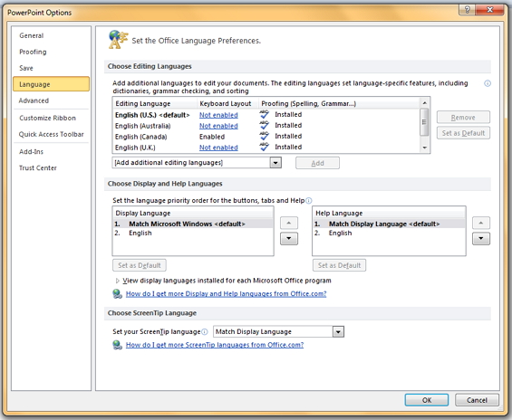Click the Remove button for editing languages

click(463, 117)
